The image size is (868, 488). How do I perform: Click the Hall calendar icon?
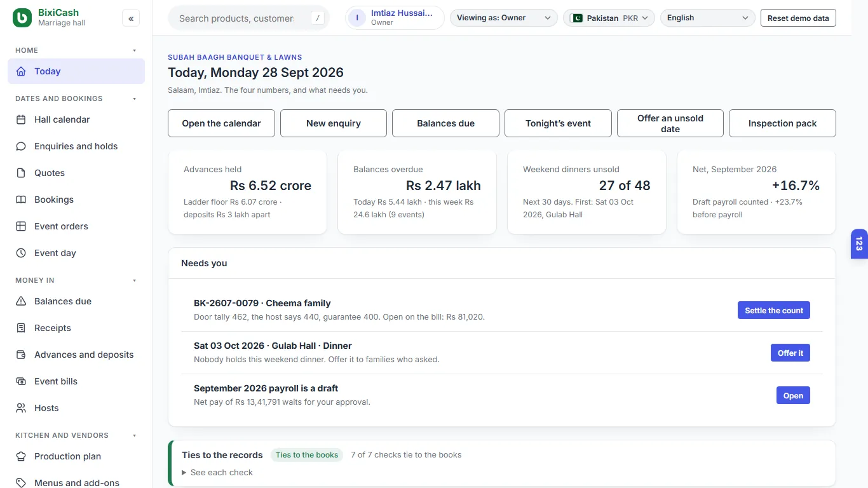21,119
